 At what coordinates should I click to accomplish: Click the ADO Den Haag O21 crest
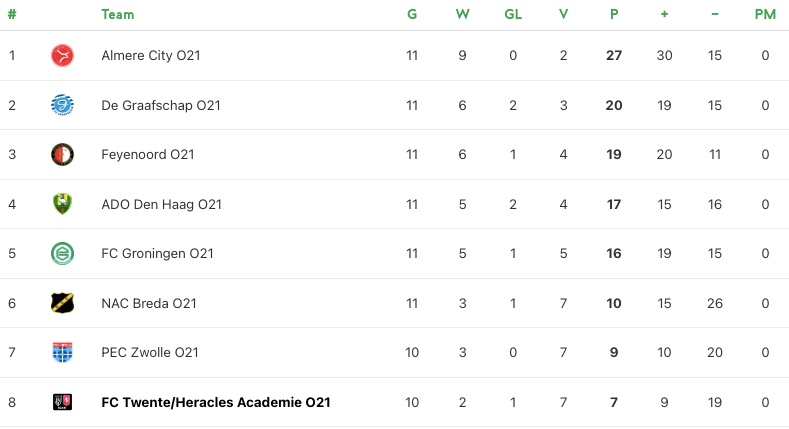point(62,204)
